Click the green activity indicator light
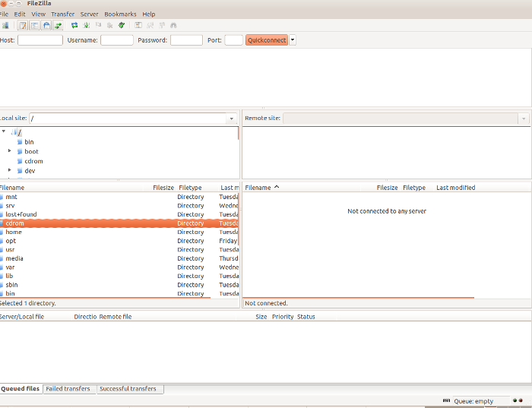 515,400
